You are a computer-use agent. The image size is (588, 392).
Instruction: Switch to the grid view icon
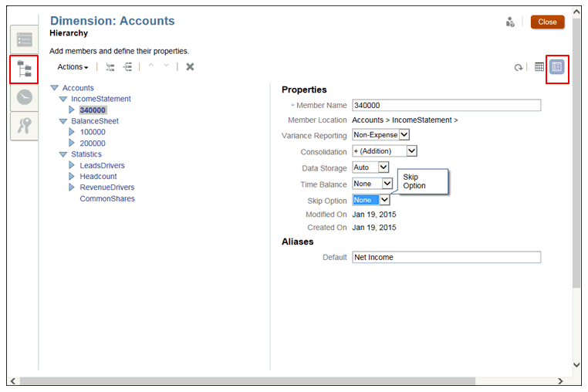pos(539,67)
